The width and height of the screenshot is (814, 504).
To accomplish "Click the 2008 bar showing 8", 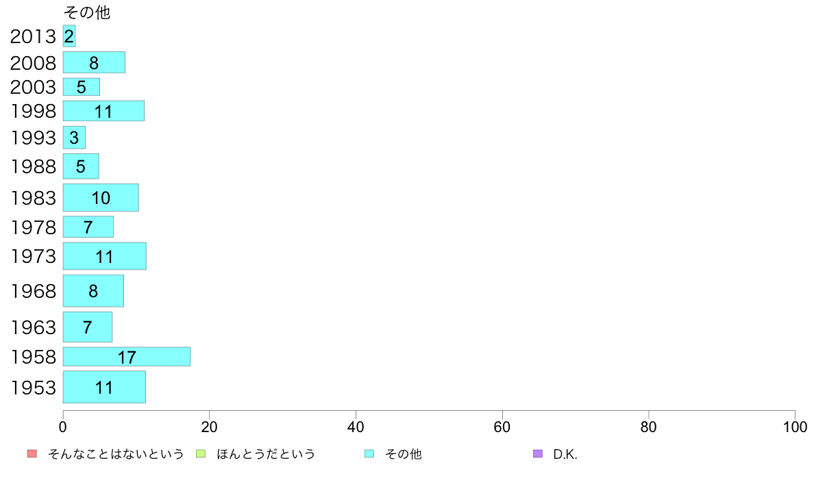I will click(94, 62).
